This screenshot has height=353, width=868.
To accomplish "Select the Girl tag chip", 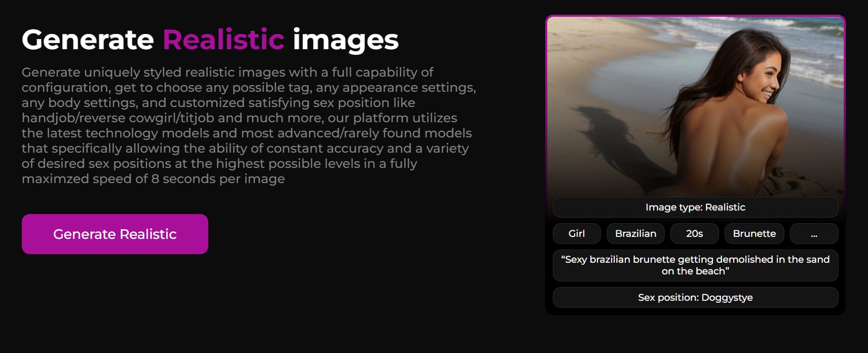I will [x=577, y=233].
